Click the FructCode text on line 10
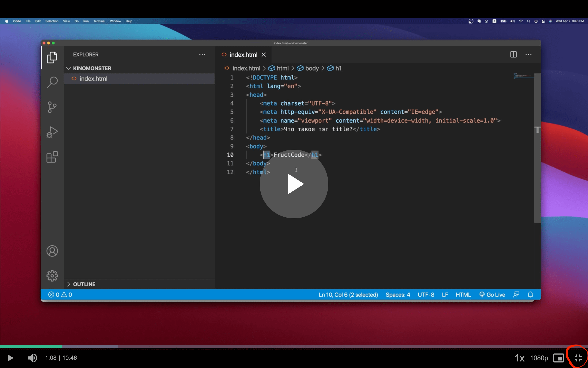The width and height of the screenshot is (588, 368). (289, 155)
